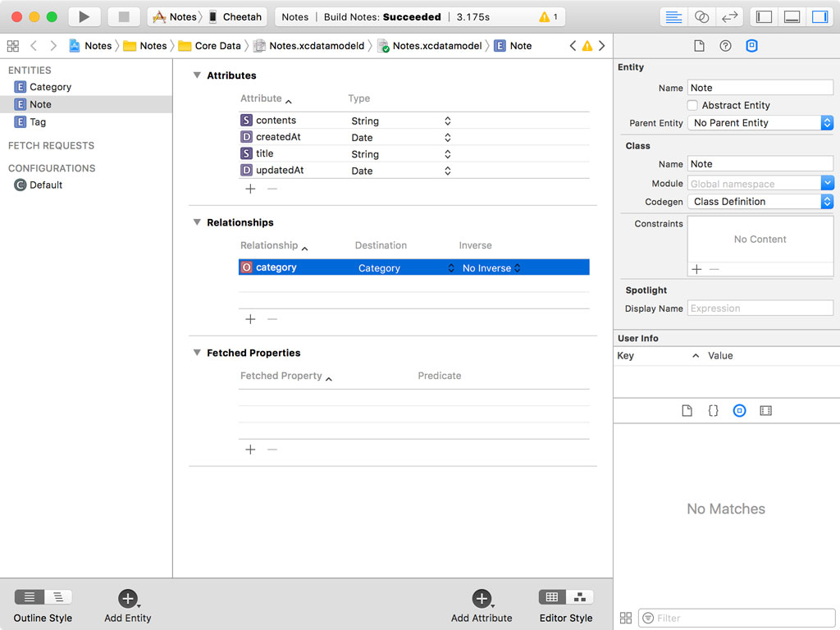Click the Add Entity button

click(x=127, y=599)
